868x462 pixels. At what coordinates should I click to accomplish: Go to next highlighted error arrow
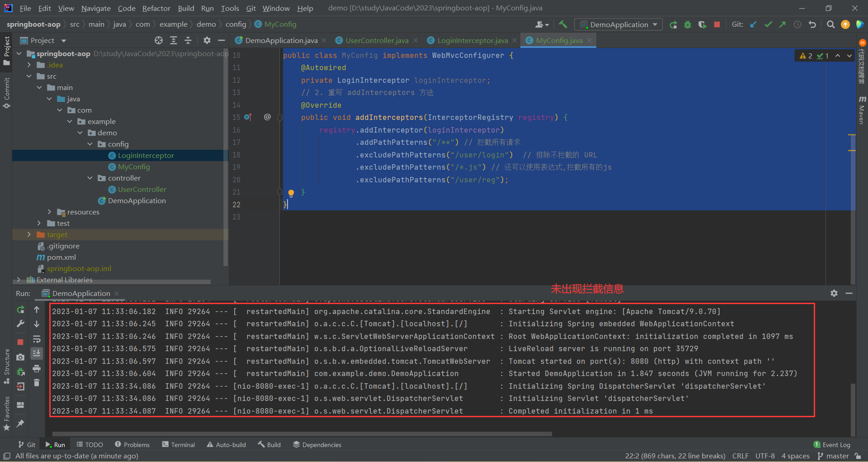(x=849, y=56)
